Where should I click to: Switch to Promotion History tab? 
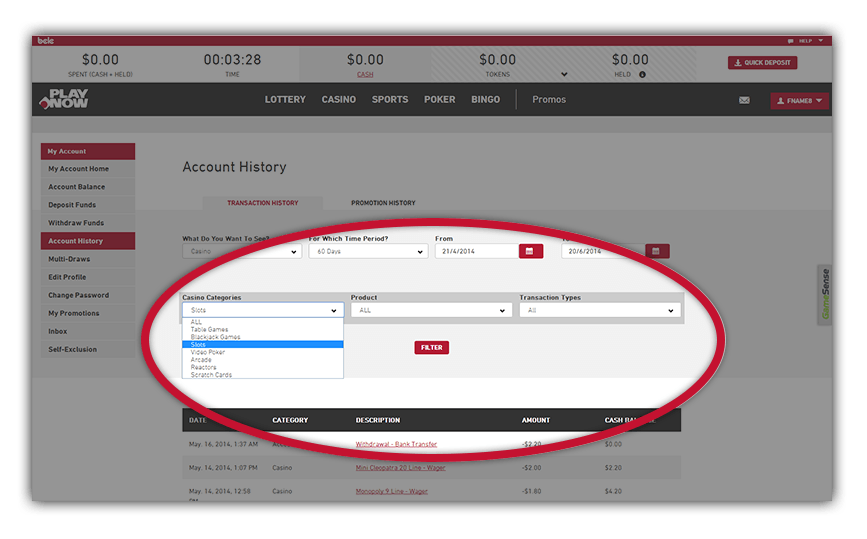point(383,203)
